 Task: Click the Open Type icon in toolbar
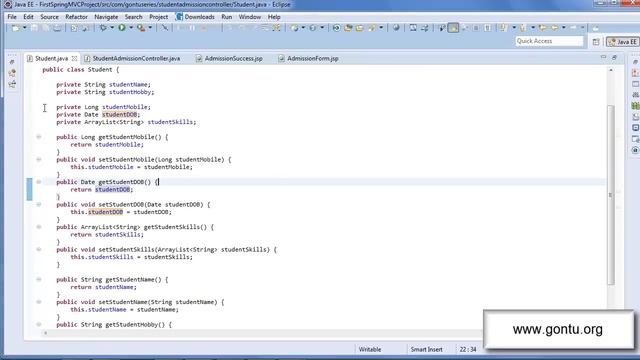pyautogui.click(x=348, y=28)
